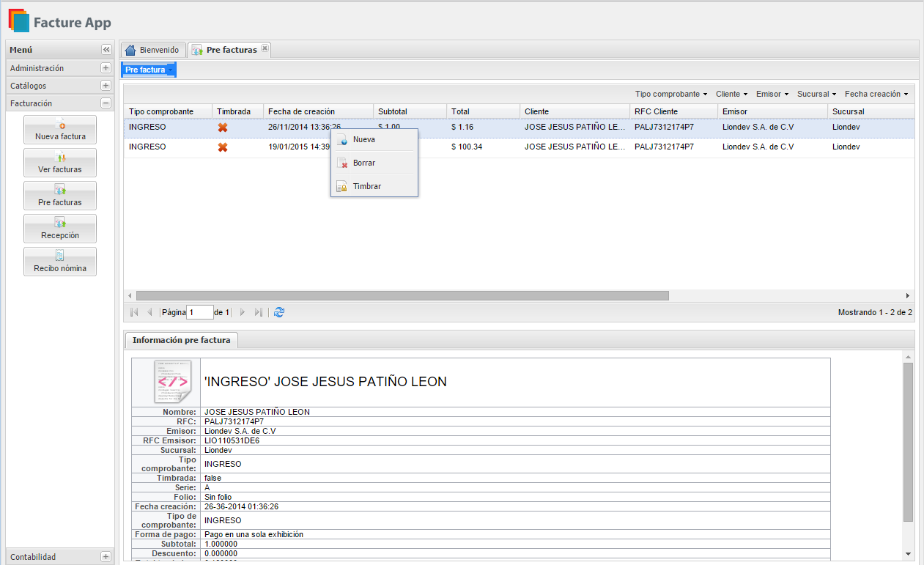Switch to the Bienvenido tab

pos(152,50)
